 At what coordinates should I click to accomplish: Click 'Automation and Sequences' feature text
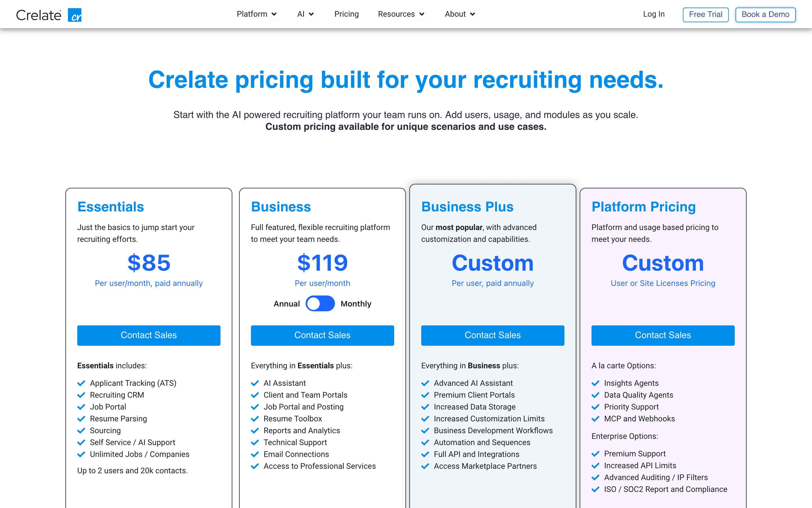[x=482, y=443]
